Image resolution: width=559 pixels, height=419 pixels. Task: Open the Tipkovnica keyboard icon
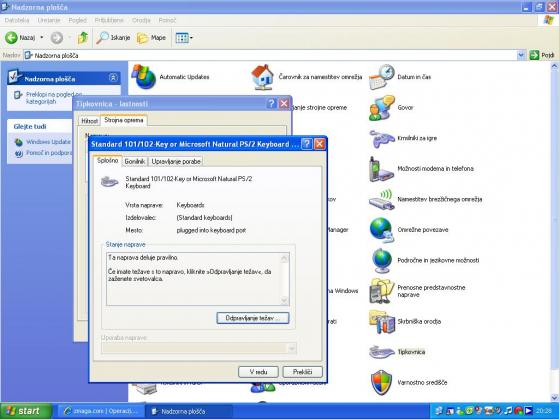[382, 352]
